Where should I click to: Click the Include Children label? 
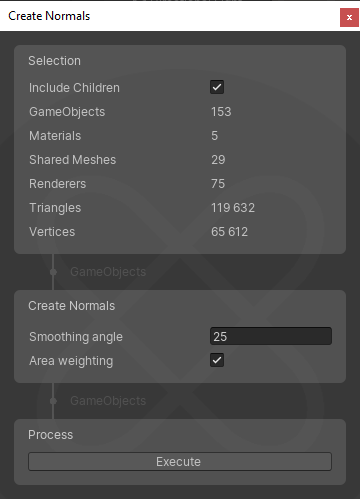[x=74, y=88]
